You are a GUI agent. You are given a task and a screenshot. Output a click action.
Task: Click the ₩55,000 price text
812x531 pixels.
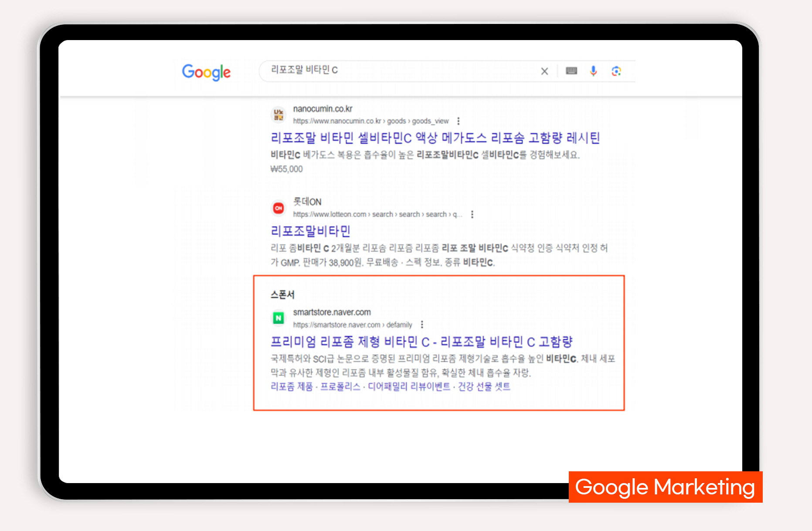click(x=286, y=169)
